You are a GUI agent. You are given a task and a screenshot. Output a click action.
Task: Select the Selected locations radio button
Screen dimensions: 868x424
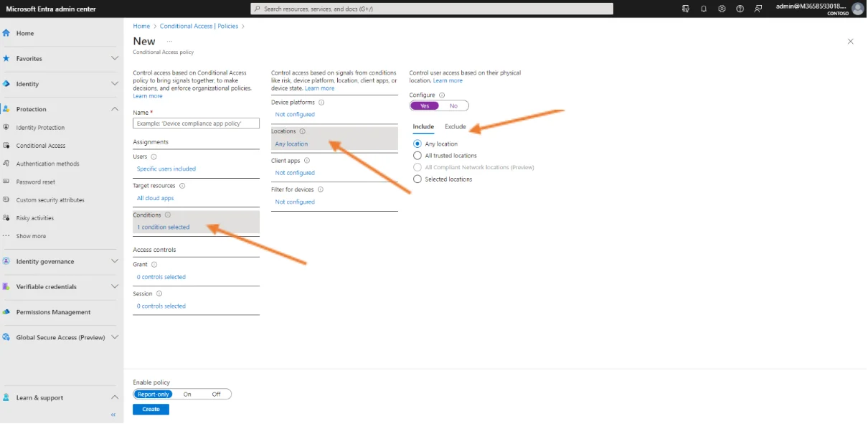[418, 179]
